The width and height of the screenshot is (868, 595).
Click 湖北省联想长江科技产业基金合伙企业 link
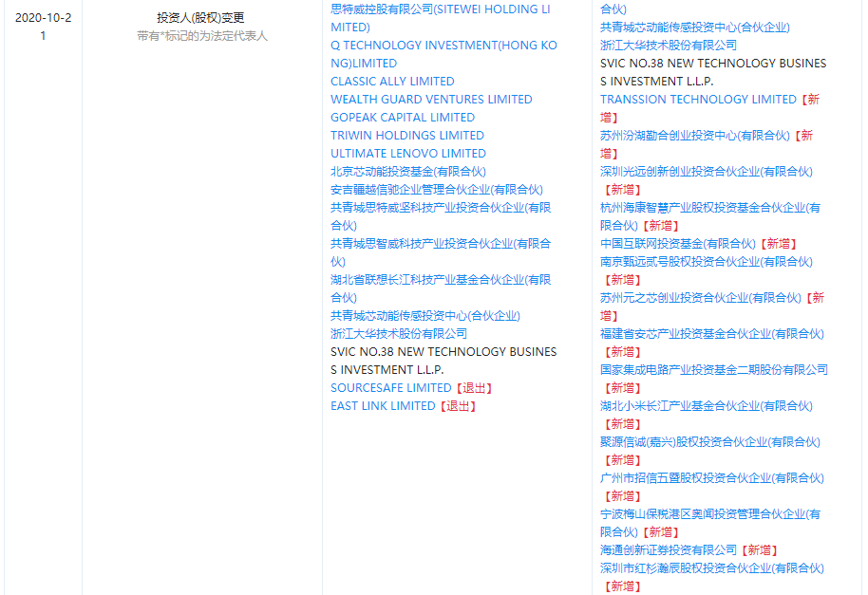tap(441, 288)
